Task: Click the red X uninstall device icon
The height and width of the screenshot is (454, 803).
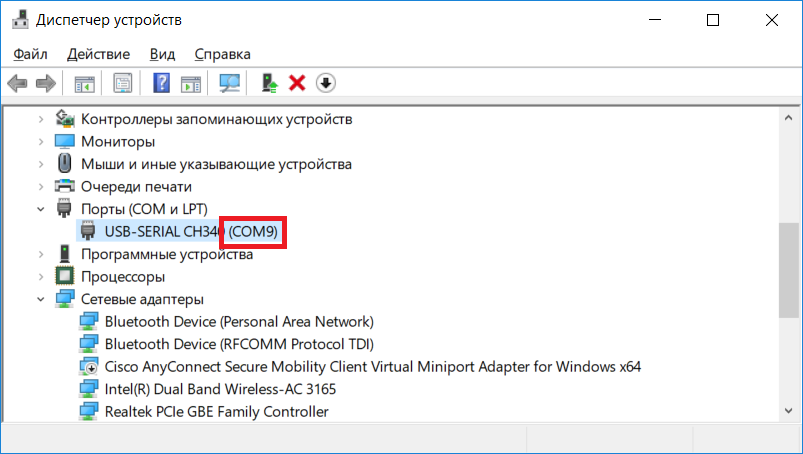Action: [297, 83]
